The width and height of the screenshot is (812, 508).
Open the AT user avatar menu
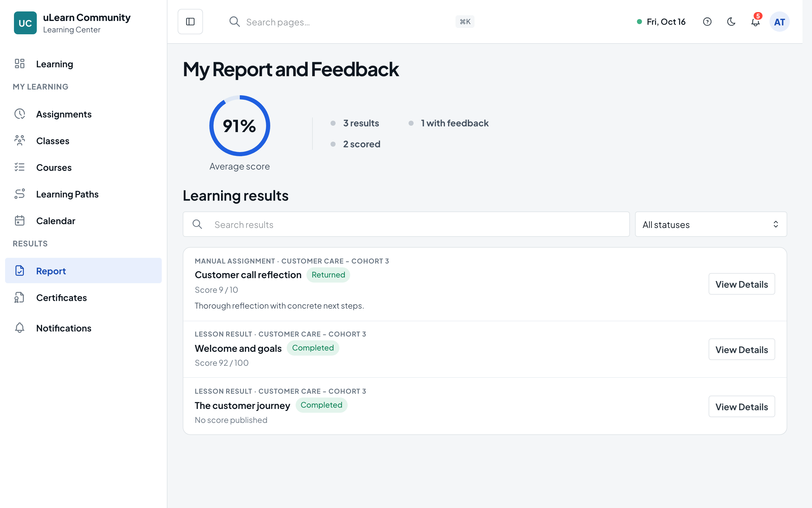[779, 22]
